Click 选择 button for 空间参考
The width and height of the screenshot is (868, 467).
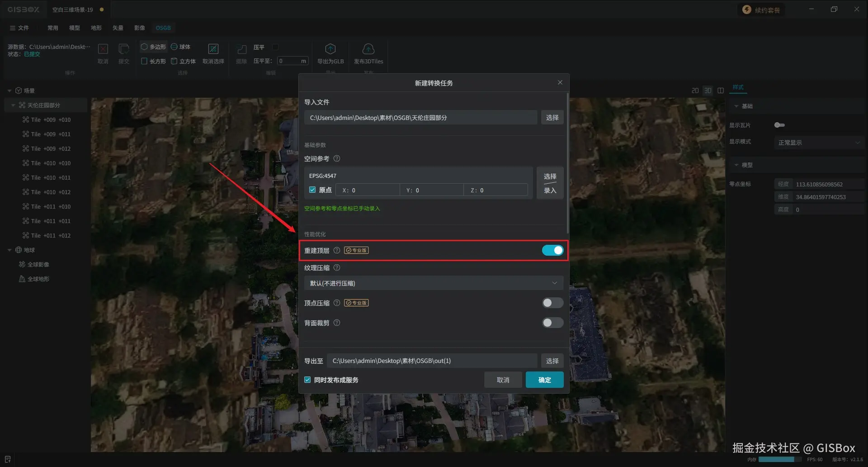click(550, 176)
